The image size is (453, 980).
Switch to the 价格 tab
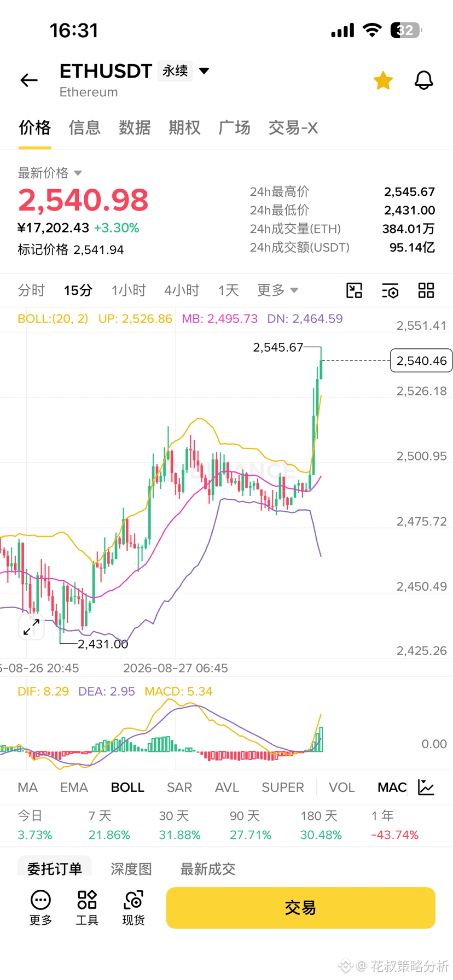35,127
